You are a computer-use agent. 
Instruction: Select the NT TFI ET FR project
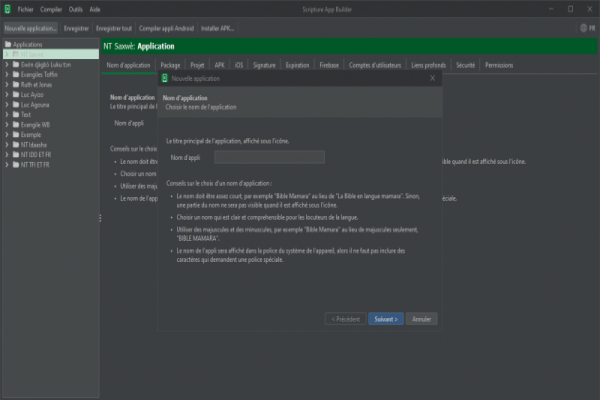pyautogui.click(x=40, y=166)
